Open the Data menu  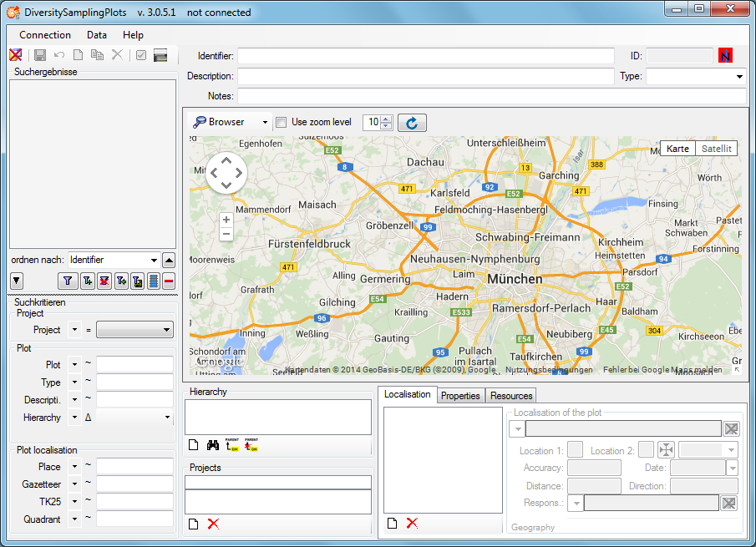96,35
